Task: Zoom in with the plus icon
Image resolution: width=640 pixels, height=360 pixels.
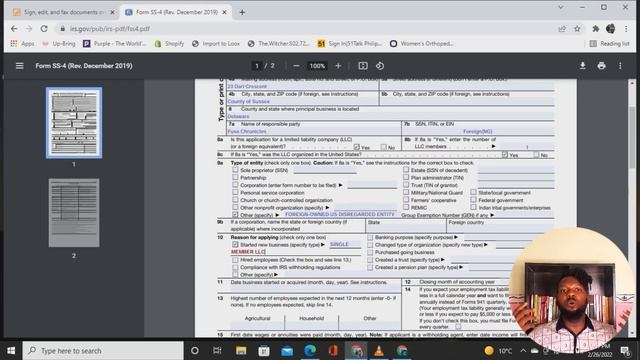Action: [x=338, y=66]
